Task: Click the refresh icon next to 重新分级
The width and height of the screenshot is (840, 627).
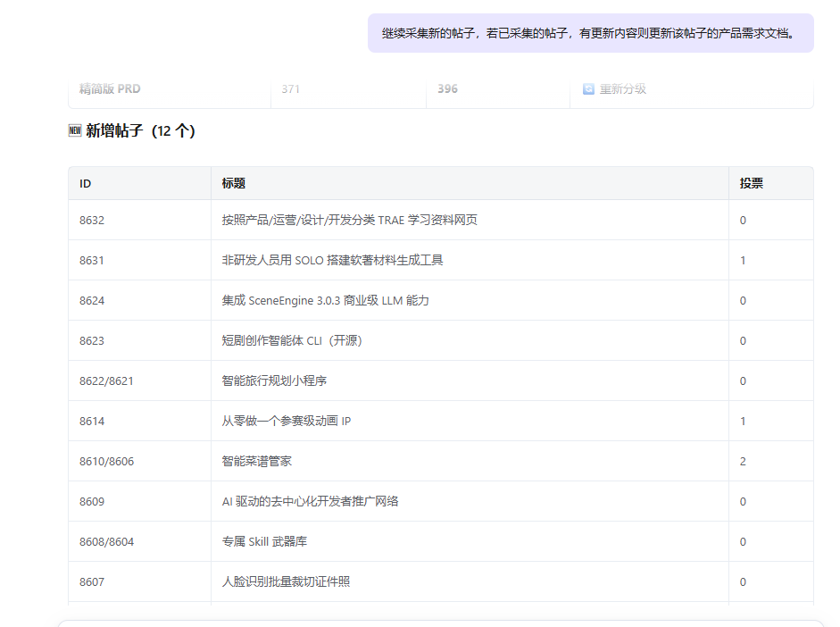Action: point(588,89)
